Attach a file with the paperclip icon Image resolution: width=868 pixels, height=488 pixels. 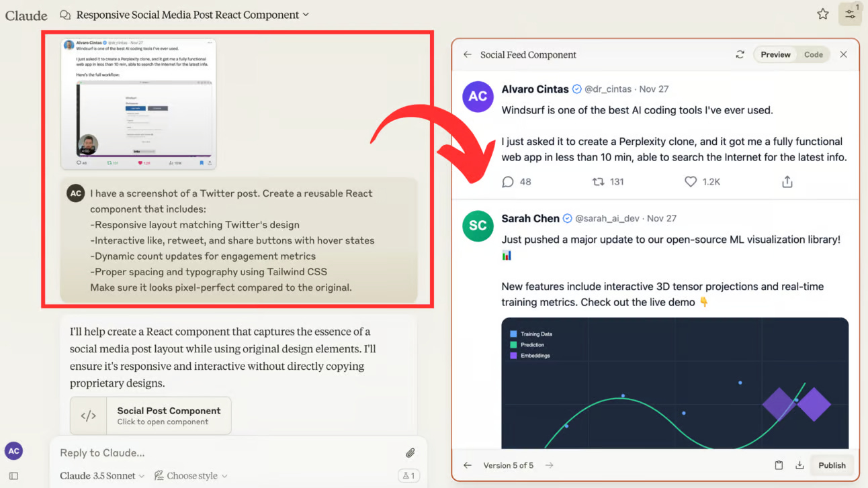tap(410, 452)
